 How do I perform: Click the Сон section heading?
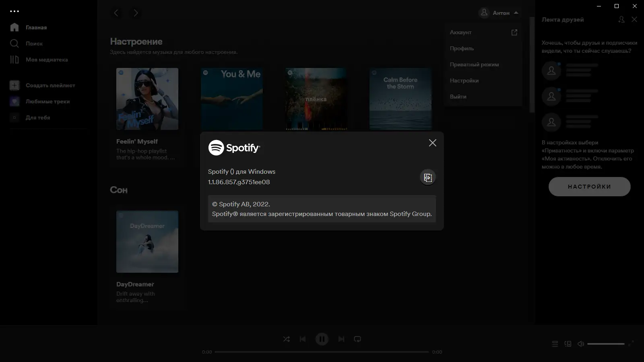coord(119,190)
